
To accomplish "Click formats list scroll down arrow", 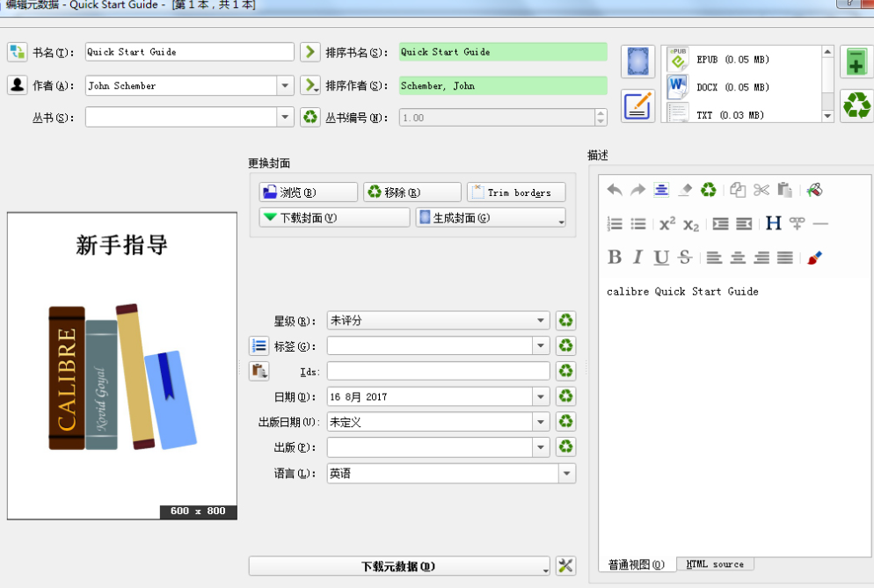I will pyautogui.click(x=827, y=116).
